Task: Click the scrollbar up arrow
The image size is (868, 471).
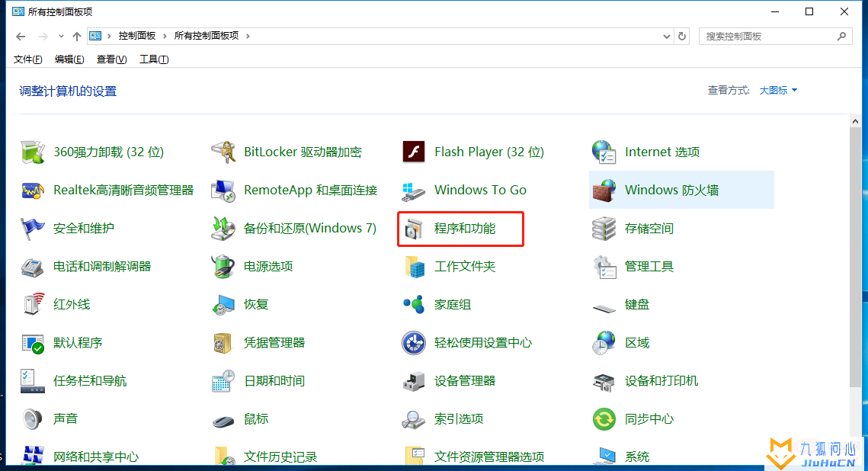Action: [855, 121]
